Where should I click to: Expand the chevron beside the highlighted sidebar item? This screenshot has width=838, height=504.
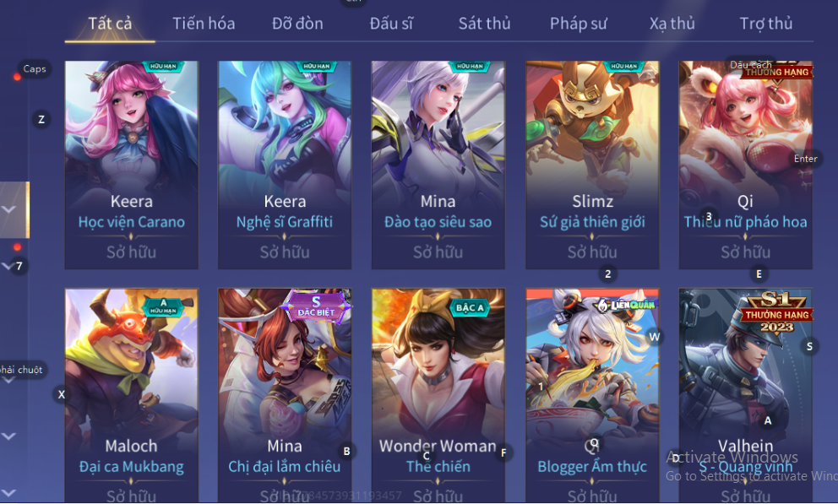tap(8, 210)
